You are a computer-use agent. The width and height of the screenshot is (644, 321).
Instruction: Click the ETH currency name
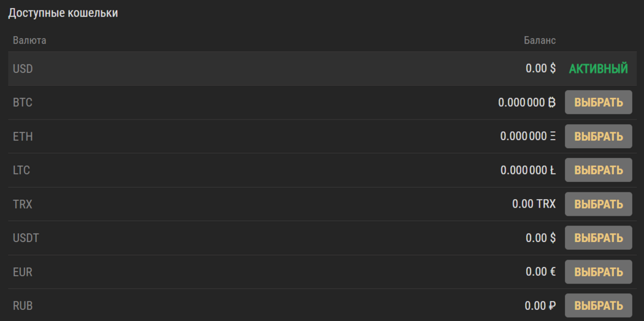pos(23,136)
